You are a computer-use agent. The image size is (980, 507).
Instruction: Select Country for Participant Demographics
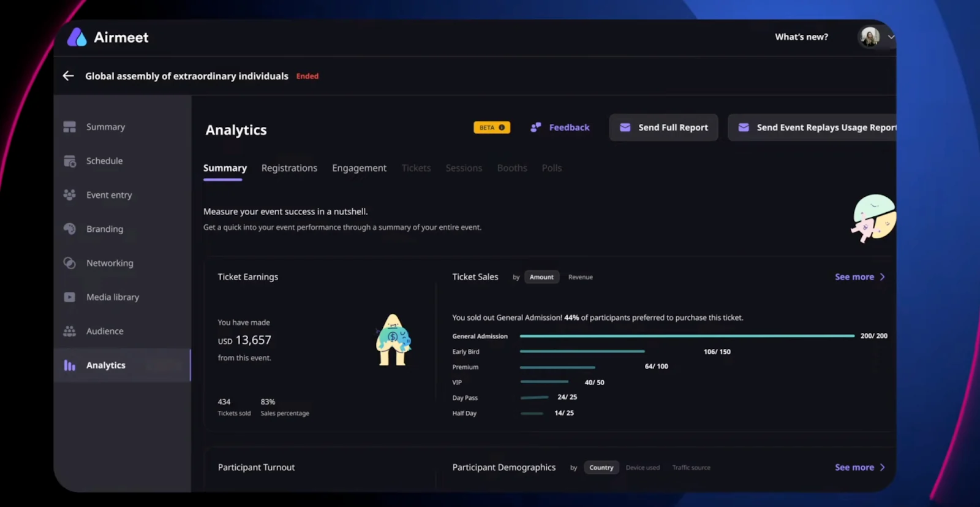[601, 468]
